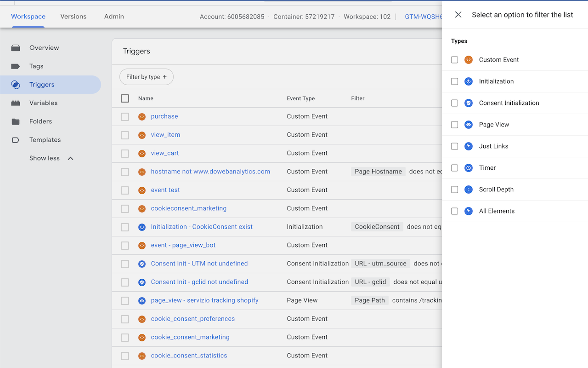Click the Overview sidebar icon
588x368 pixels.
[x=16, y=48]
